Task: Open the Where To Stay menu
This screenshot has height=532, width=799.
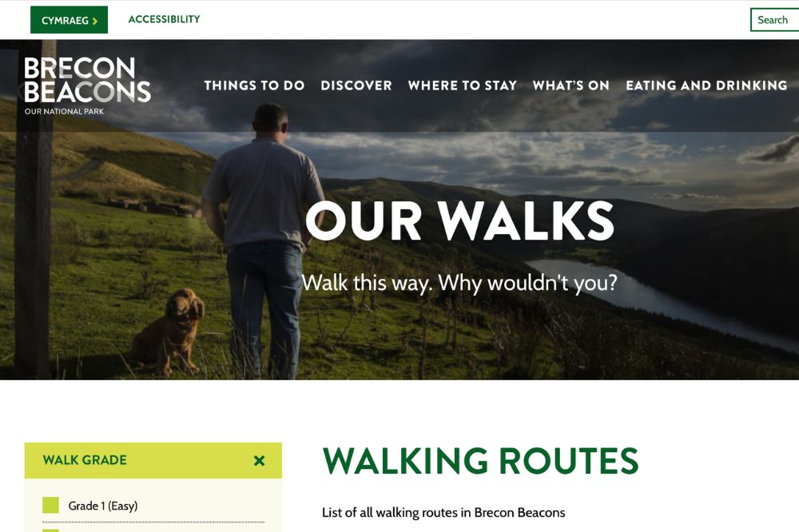Action: point(463,85)
